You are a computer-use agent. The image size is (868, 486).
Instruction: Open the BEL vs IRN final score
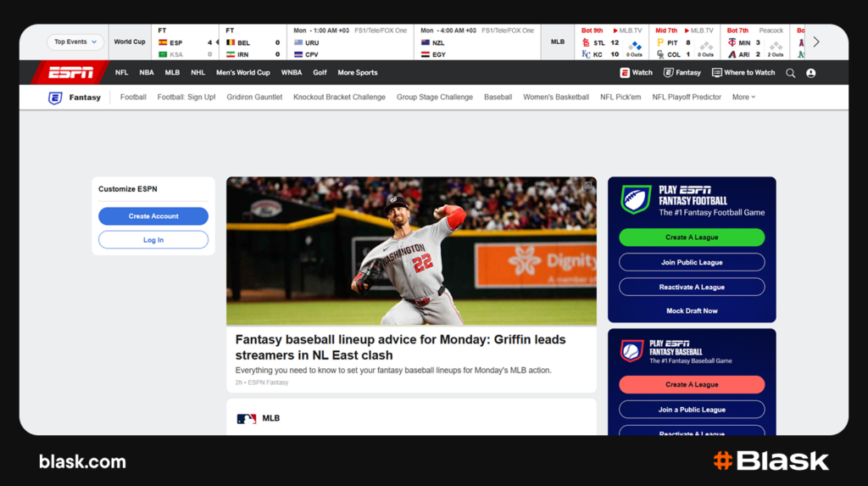(x=253, y=42)
